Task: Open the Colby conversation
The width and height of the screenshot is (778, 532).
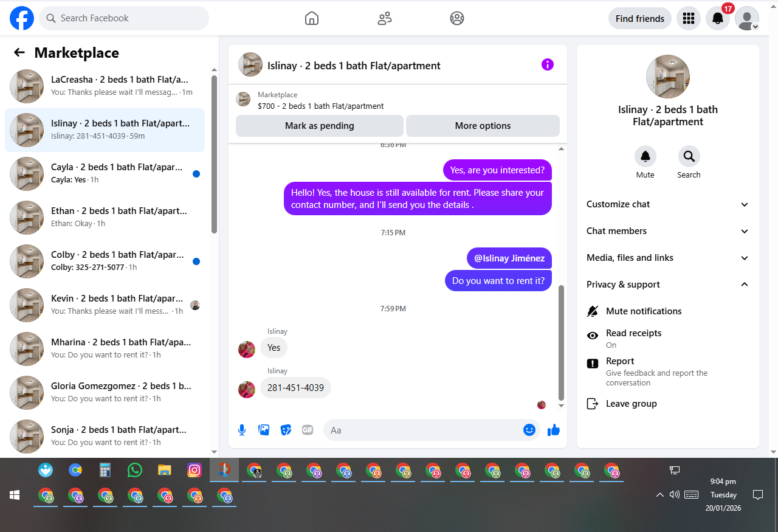Action: point(105,261)
